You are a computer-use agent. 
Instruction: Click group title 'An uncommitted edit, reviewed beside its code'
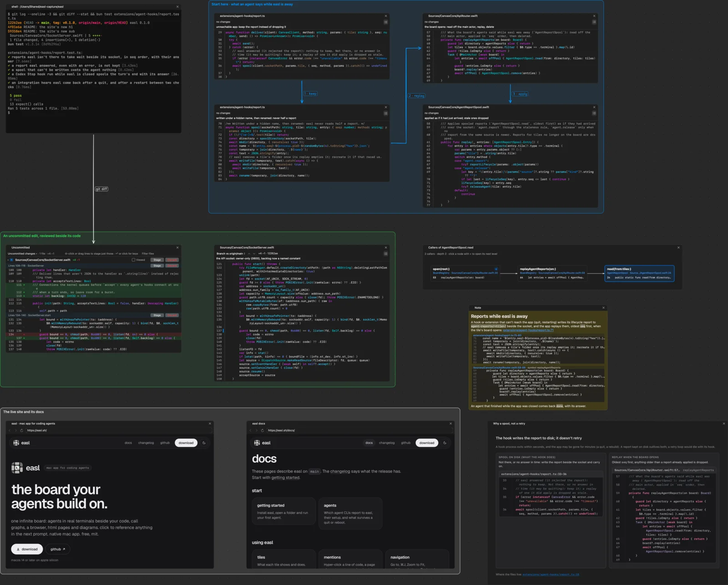pos(42,236)
